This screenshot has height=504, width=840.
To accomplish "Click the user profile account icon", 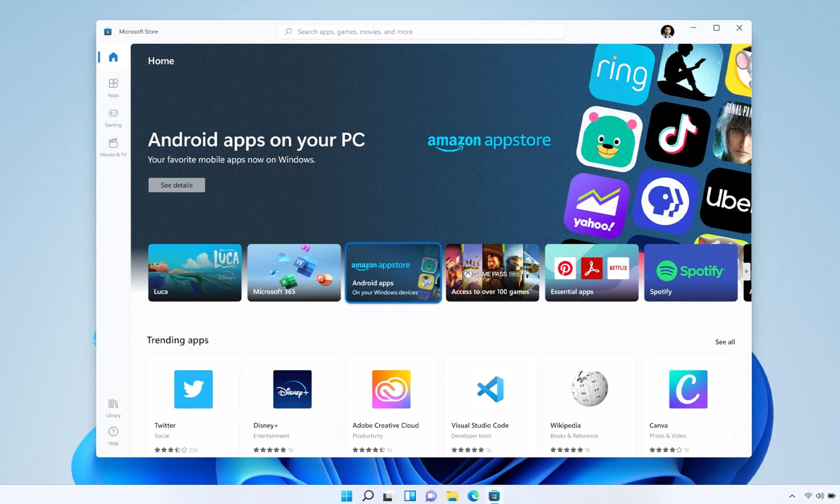I will 667,31.
